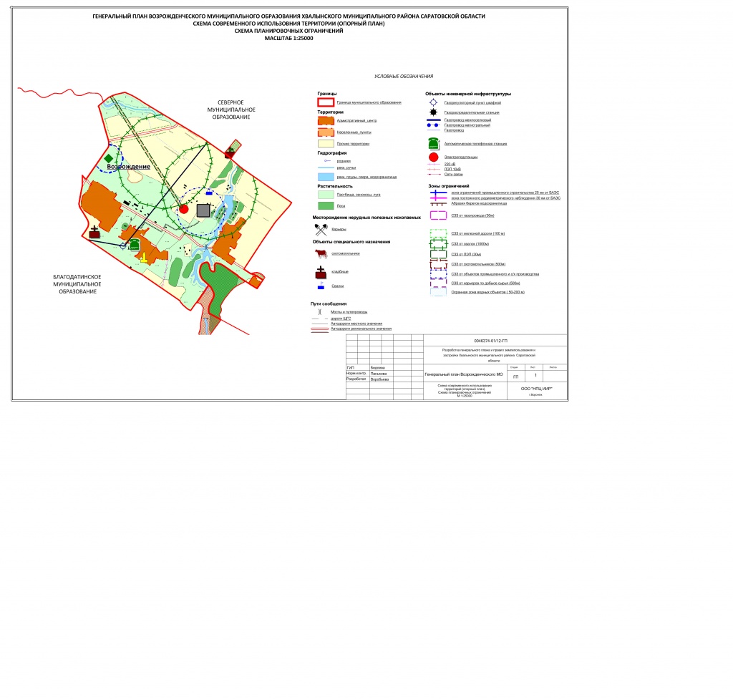733x700 pixels.
Task: Click the magenta cross radiometric zone legend symbol
Action: point(438,198)
